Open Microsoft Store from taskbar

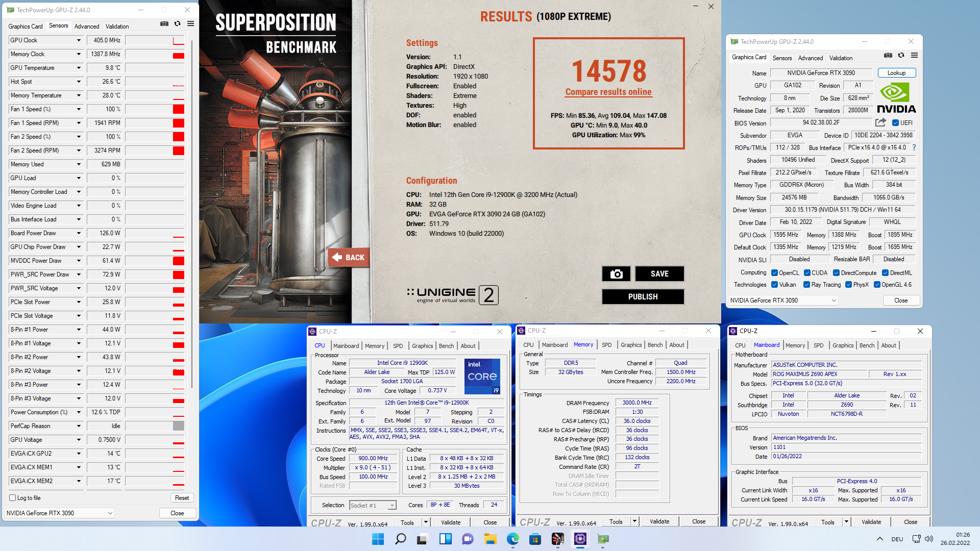(535, 539)
